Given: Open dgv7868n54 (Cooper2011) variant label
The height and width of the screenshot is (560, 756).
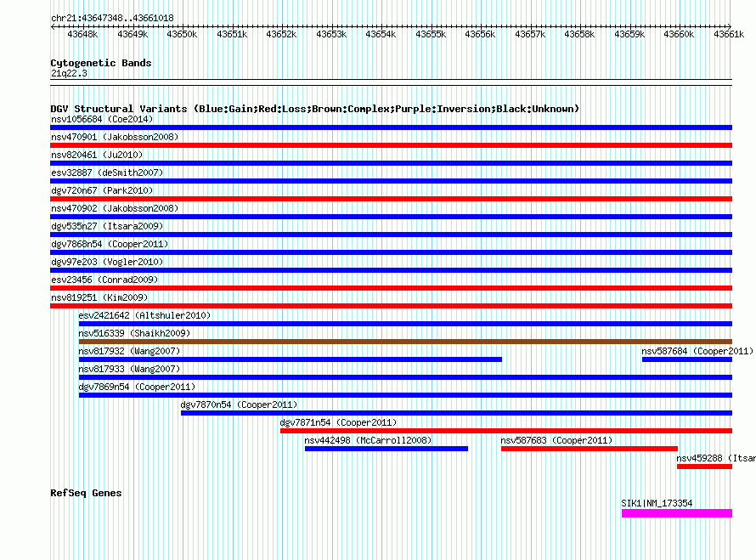Looking at the screenshot, I should tap(110, 244).
